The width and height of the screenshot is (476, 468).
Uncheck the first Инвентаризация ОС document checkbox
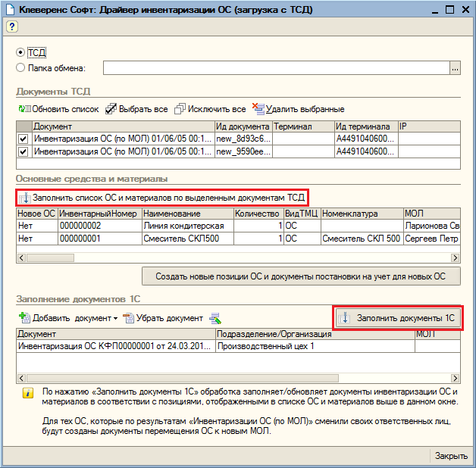23,139
